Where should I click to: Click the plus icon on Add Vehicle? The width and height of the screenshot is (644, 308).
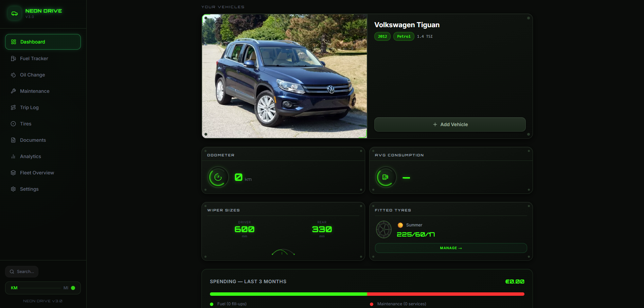coord(435,124)
